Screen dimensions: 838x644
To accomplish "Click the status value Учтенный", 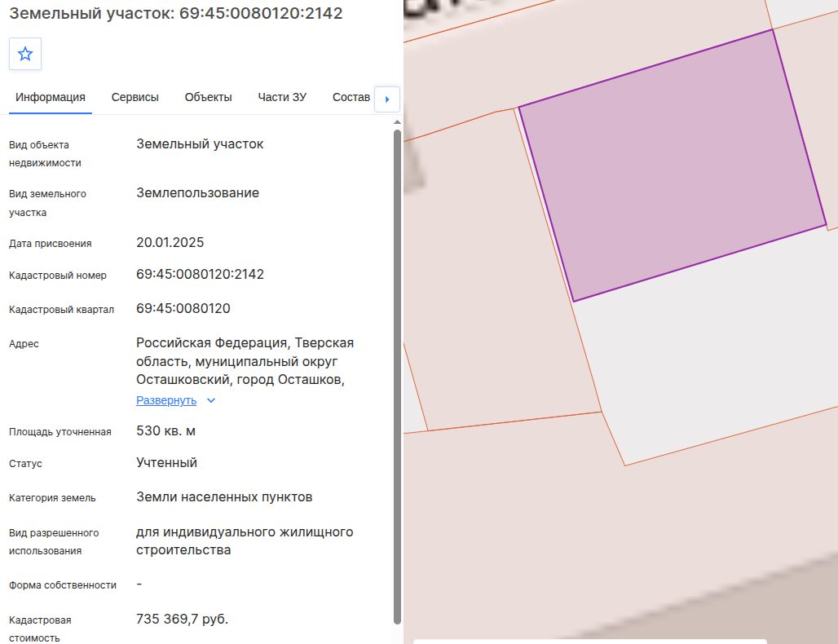I will (167, 463).
